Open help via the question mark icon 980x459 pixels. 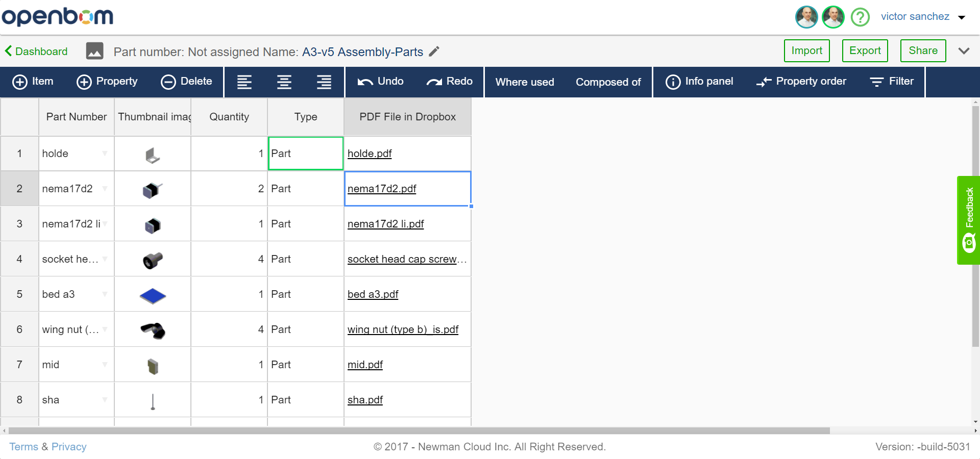(x=860, y=17)
